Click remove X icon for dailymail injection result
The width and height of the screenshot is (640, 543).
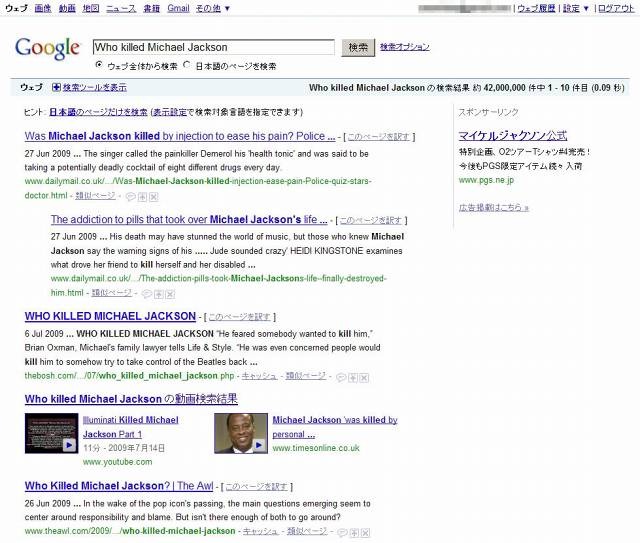153,197
